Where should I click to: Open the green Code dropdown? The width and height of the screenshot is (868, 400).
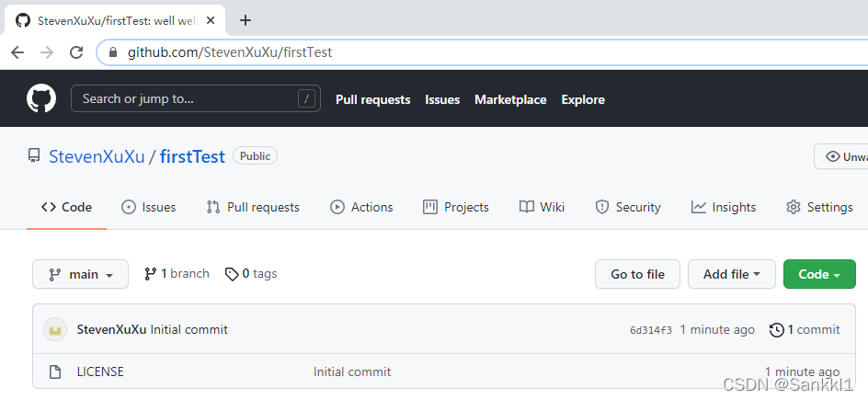click(819, 274)
